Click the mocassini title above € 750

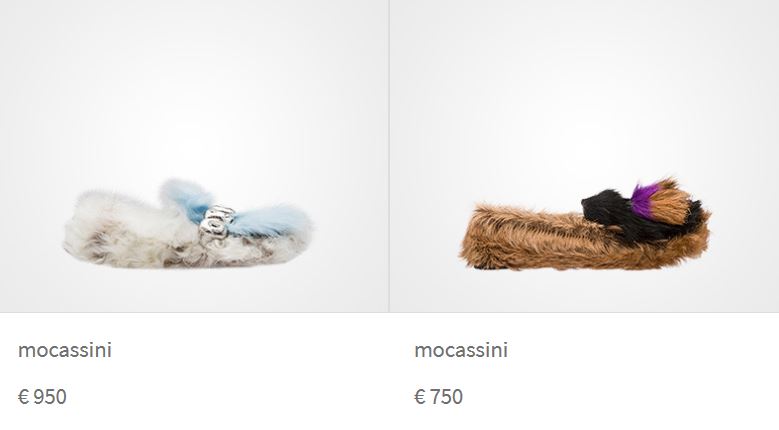click(461, 350)
